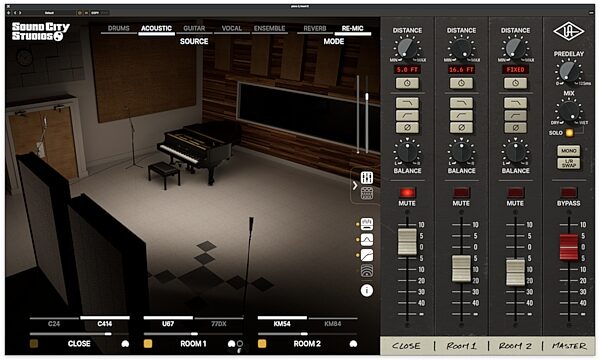
Task: Collapse the mixer panel with chevron arrow
Action: point(355,186)
